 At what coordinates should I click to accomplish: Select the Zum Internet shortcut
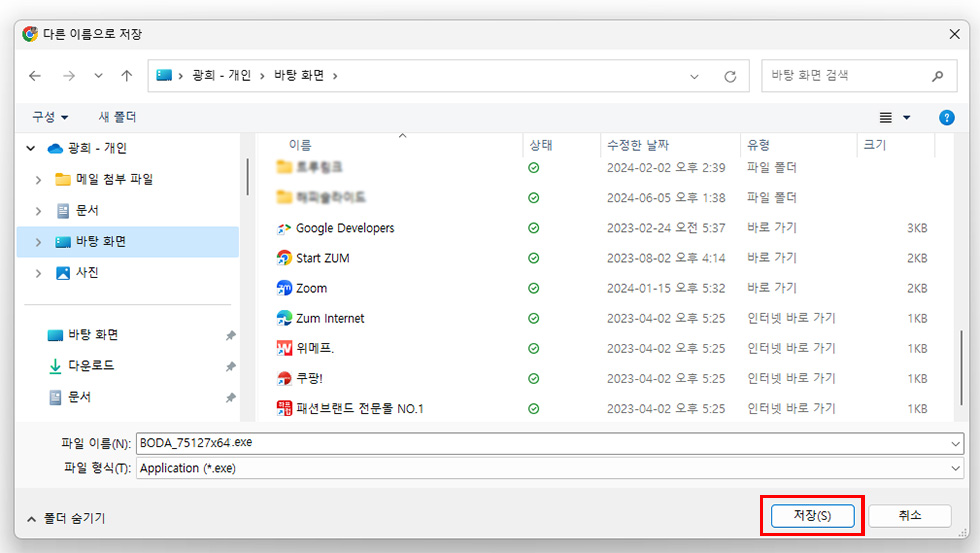[329, 318]
